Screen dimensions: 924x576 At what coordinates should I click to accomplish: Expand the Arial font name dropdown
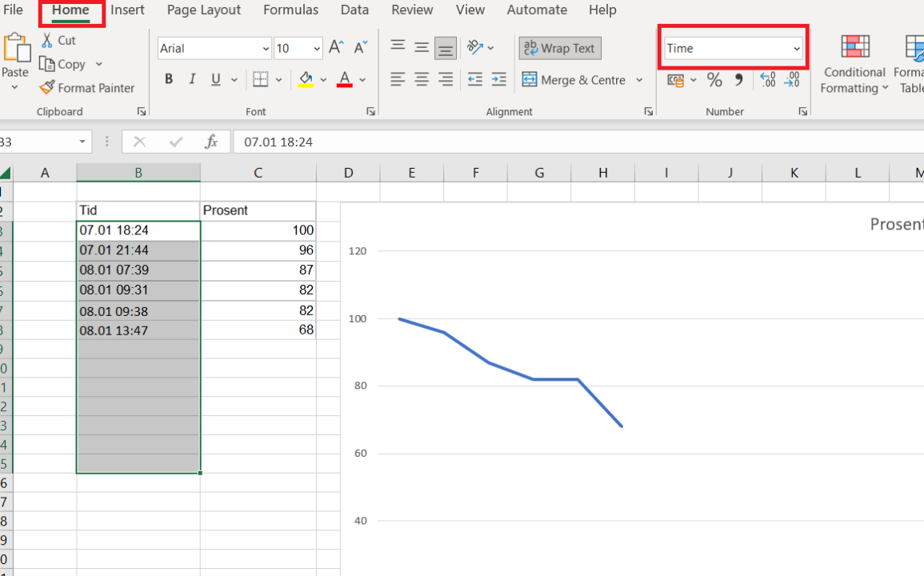point(266,49)
